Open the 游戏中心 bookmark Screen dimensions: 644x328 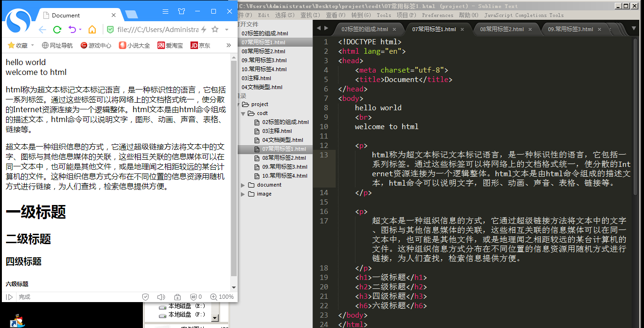(96, 46)
